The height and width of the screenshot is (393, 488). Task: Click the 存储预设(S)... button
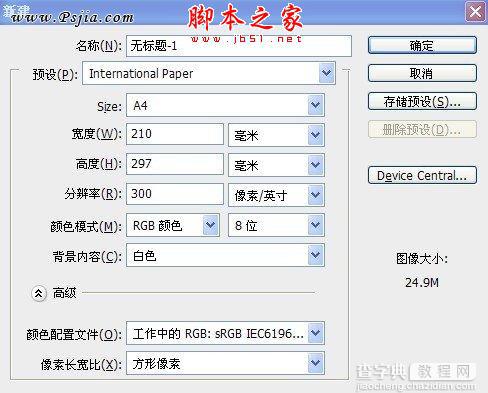tap(422, 101)
